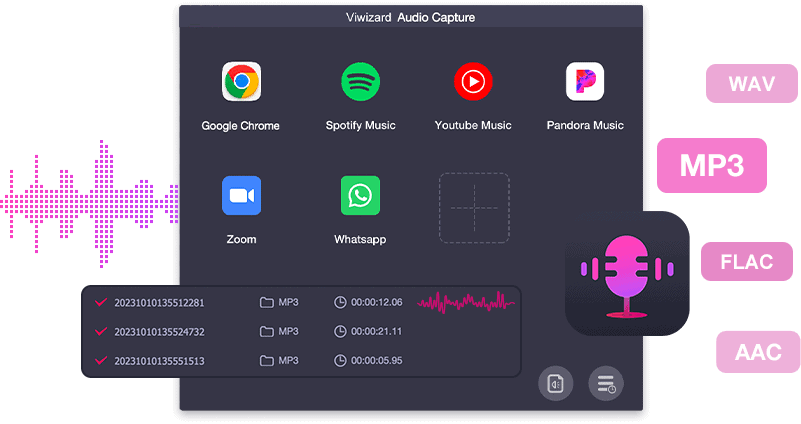Open folder icon for recording 20231010135524732

click(x=267, y=332)
